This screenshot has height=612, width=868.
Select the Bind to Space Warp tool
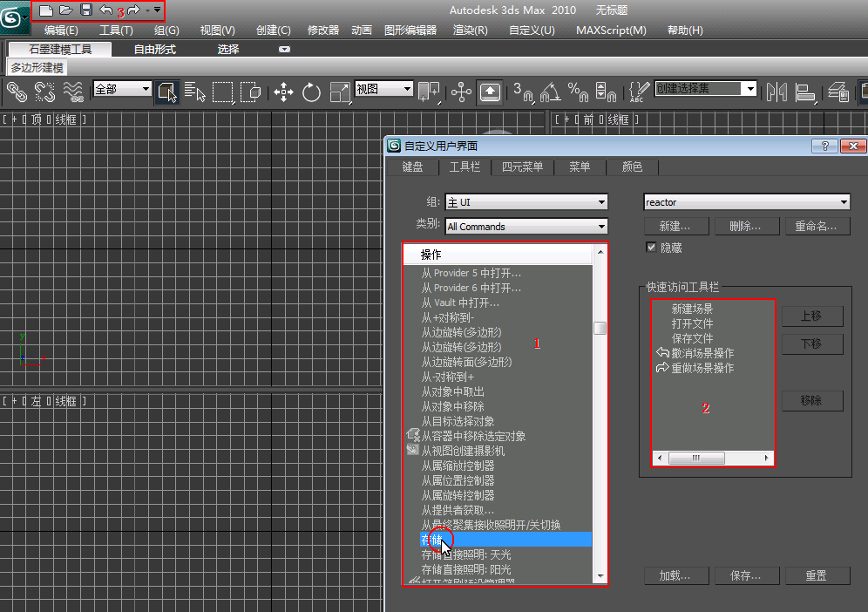click(x=73, y=92)
